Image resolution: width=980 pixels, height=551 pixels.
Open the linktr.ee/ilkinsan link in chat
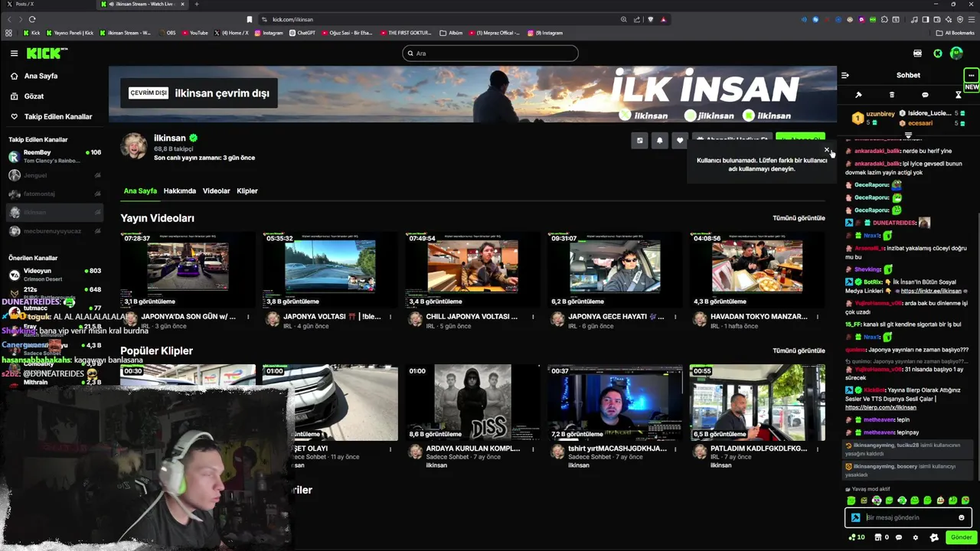tap(931, 291)
